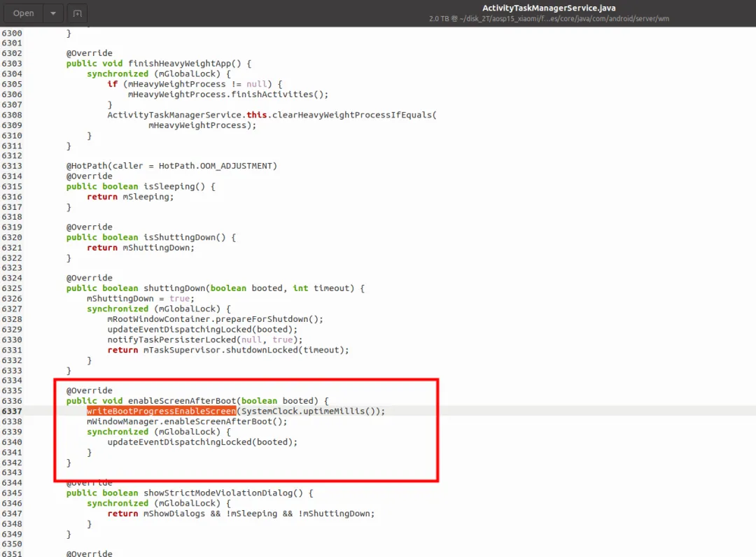Viewport: 756px width, 557px height.
Task: Expand the recent files dropdown arrow
Action: point(53,13)
